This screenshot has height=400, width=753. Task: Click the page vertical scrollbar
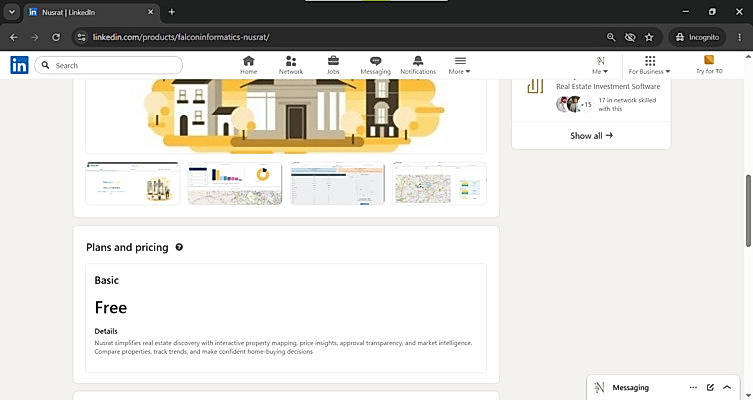pos(748,211)
